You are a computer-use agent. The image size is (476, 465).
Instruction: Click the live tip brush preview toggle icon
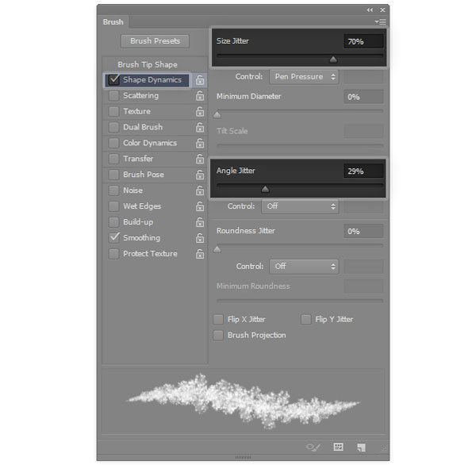[313, 447]
